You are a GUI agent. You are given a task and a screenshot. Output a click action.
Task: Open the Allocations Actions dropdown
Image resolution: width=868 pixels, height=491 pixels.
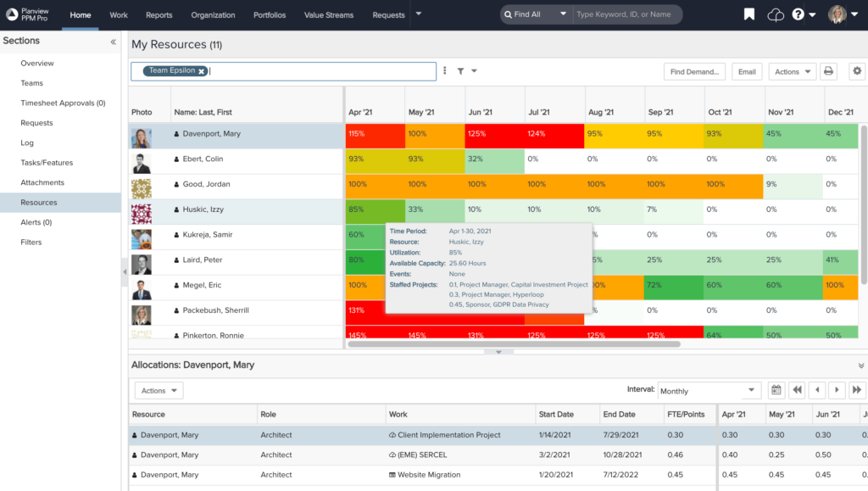point(159,391)
